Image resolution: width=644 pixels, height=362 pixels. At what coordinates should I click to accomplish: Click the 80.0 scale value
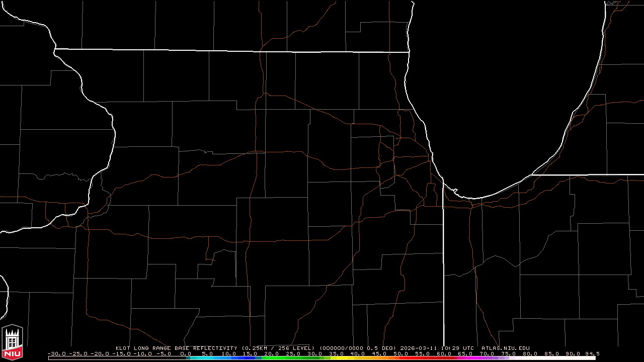pos(530,353)
